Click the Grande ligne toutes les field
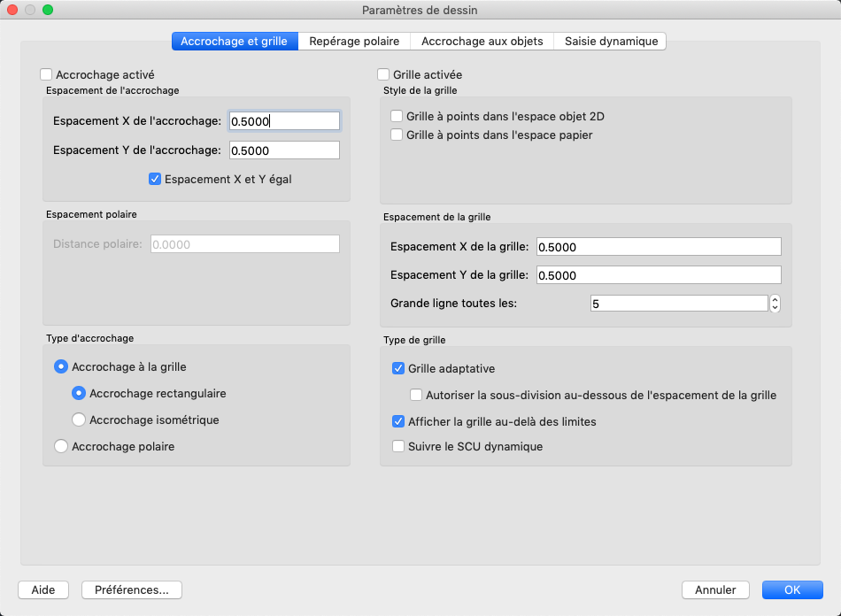This screenshot has height=616, width=841. point(677,304)
